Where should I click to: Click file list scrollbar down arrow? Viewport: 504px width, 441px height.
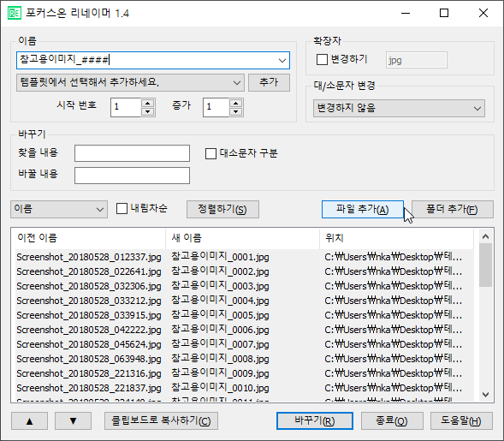(x=486, y=395)
